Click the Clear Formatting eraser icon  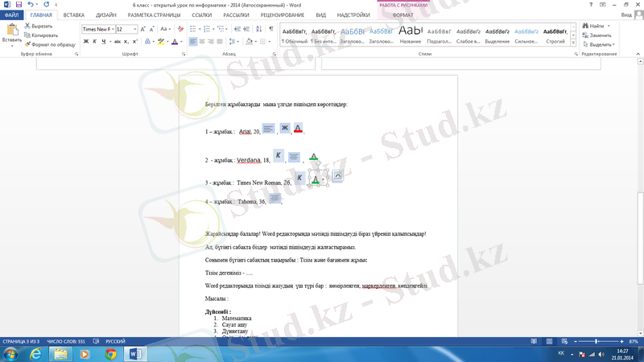181,29
